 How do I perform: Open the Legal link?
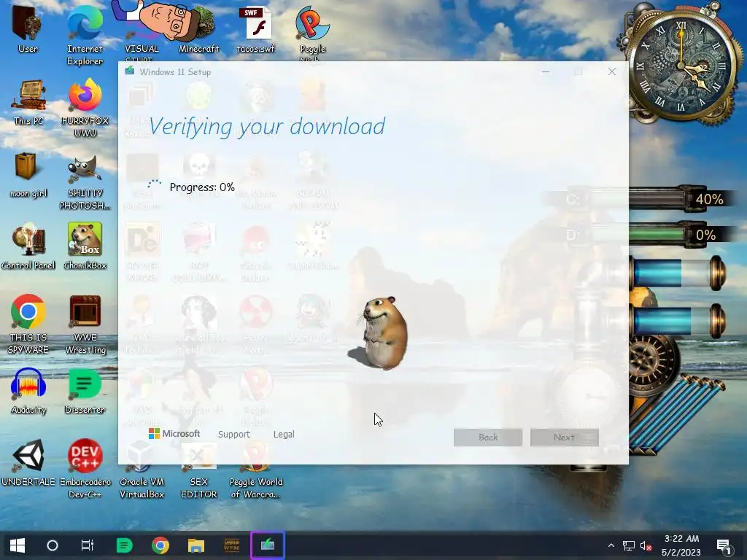pos(284,435)
